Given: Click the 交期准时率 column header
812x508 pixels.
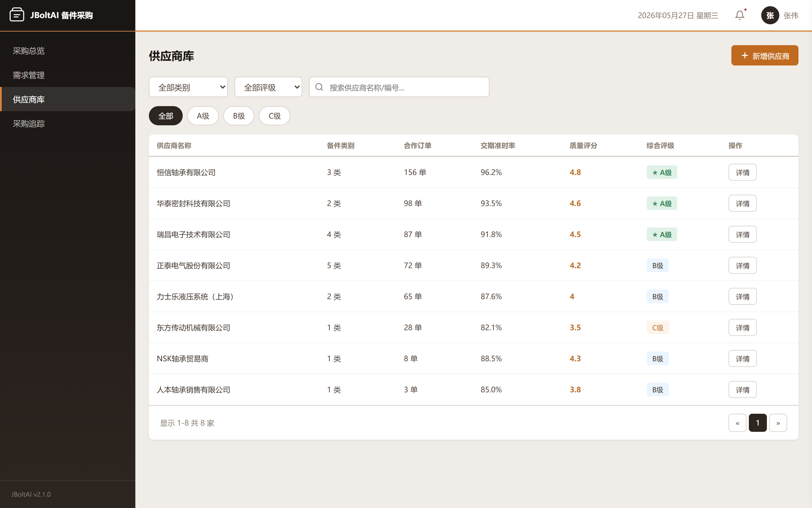Looking at the screenshot, I should coord(498,145).
